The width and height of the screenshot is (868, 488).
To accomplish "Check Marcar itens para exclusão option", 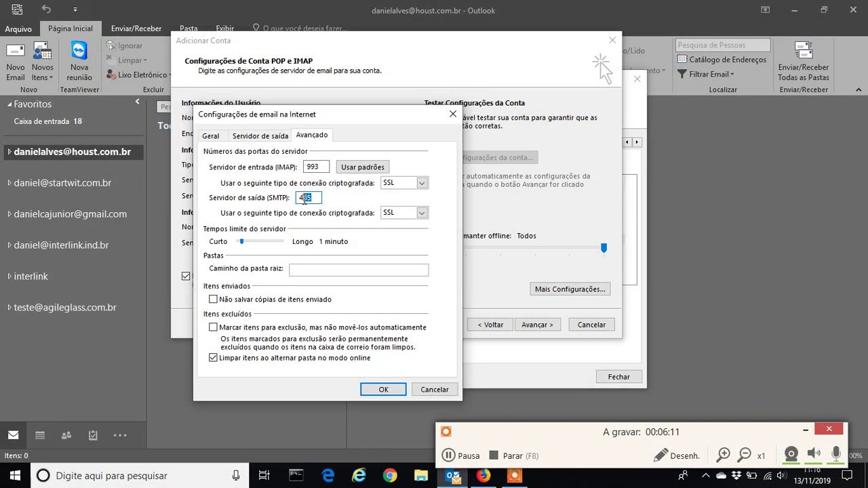I will coord(213,327).
